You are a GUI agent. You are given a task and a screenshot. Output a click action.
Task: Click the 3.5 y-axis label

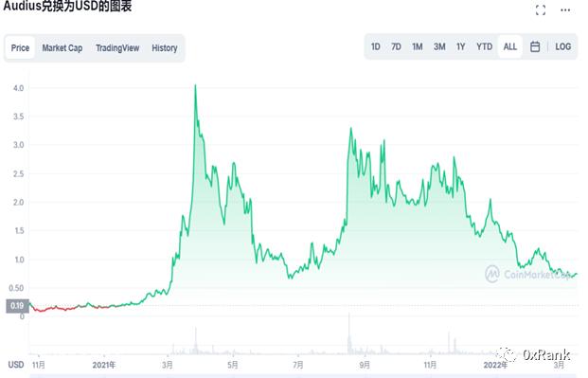point(18,117)
